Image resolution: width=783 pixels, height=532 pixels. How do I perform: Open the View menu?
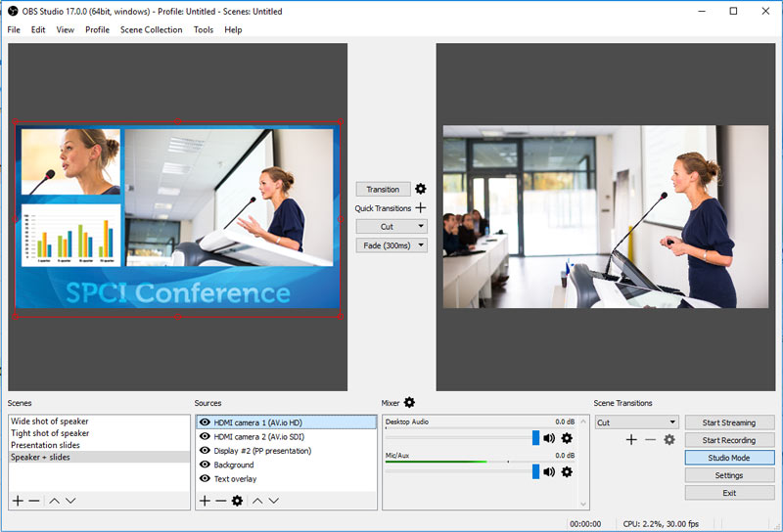pos(66,29)
